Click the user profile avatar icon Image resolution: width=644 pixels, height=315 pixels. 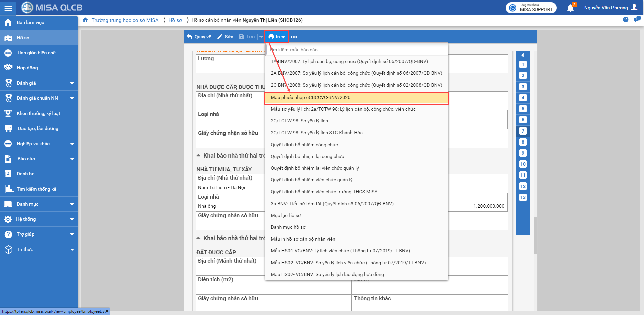pos(634,7)
